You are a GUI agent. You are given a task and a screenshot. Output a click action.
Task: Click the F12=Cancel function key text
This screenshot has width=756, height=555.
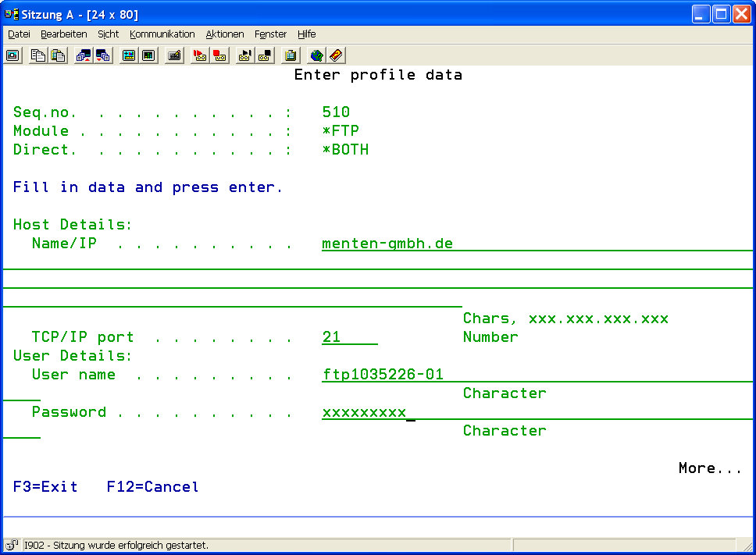[152, 487]
